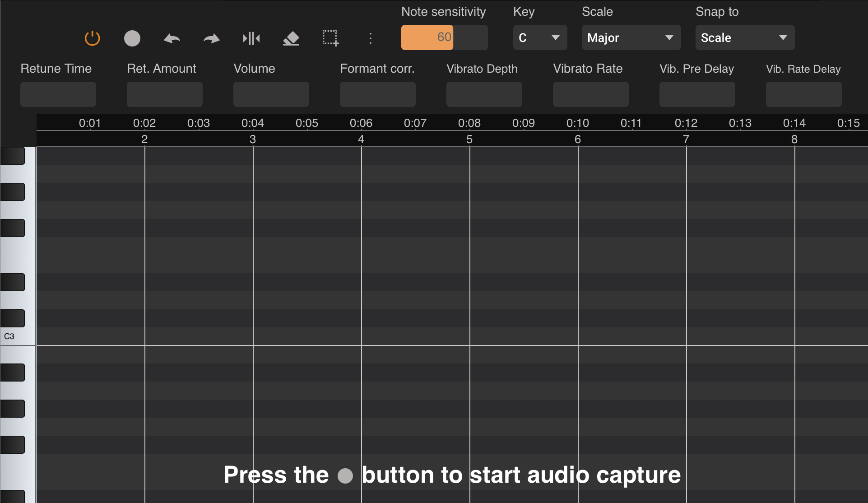The width and height of the screenshot is (868, 503).
Task: Click the Vibrato Depth value field
Action: point(484,94)
